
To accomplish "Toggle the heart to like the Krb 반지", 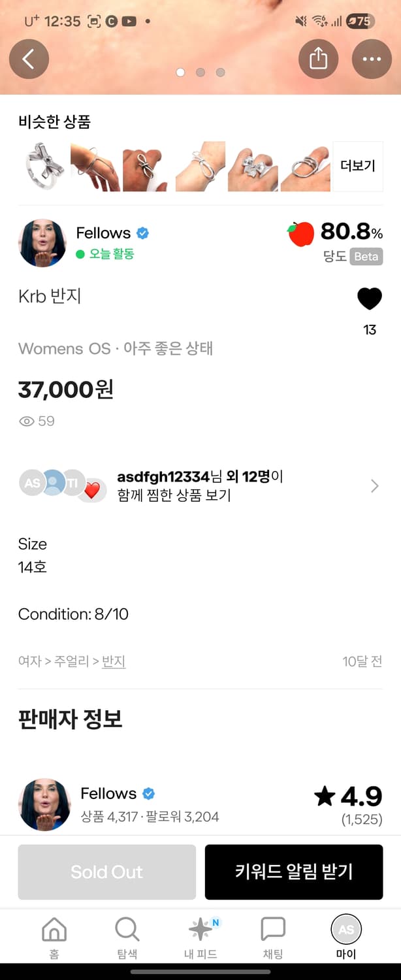I will coord(370,299).
